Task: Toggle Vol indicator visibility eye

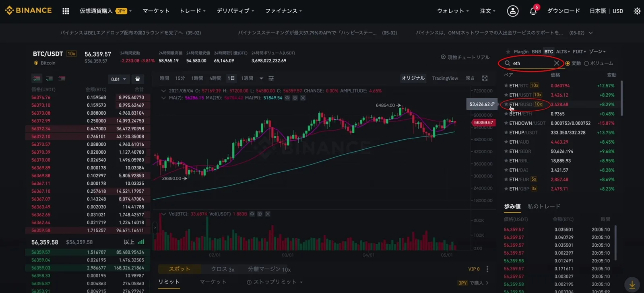Action: (252, 214)
